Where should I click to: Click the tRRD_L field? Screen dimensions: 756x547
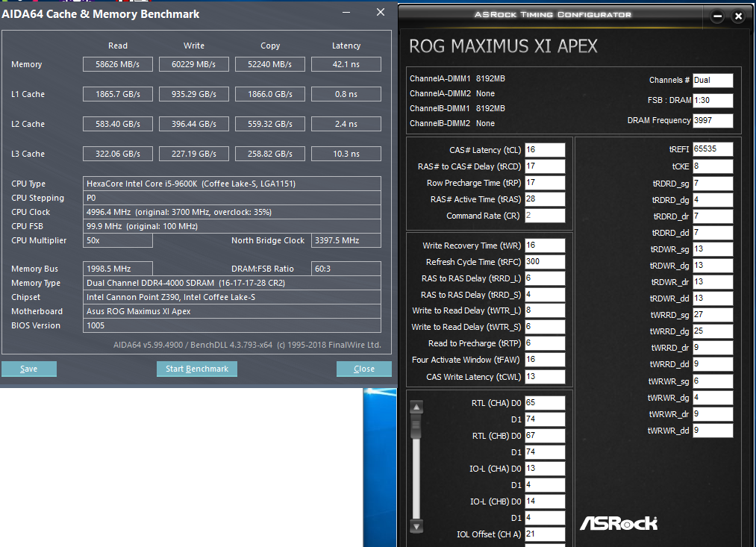click(545, 278)
